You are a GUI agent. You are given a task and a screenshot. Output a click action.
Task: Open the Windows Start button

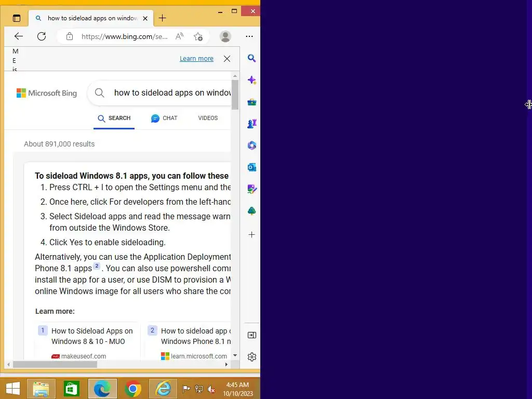[x=13, y=389]
